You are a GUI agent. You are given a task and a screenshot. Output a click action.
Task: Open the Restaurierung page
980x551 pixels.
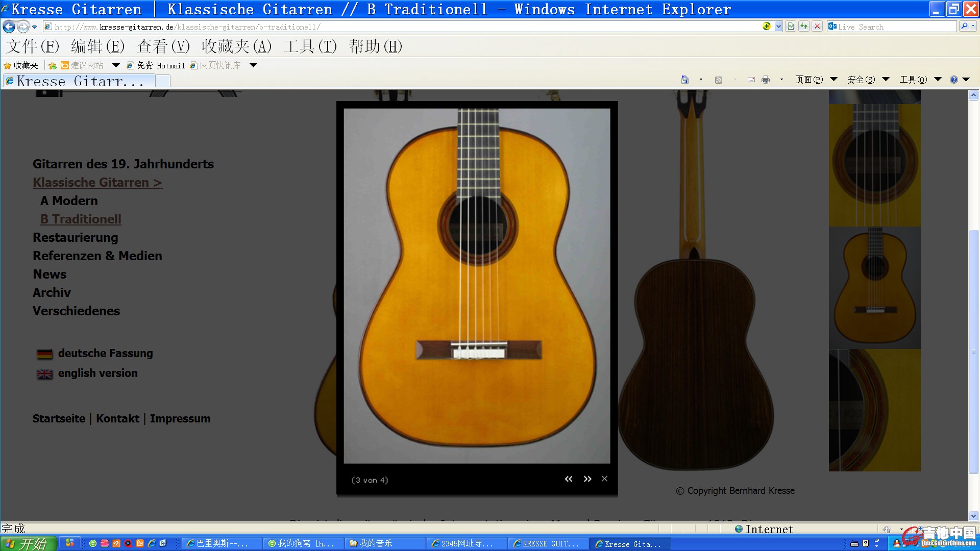point(75,237)
